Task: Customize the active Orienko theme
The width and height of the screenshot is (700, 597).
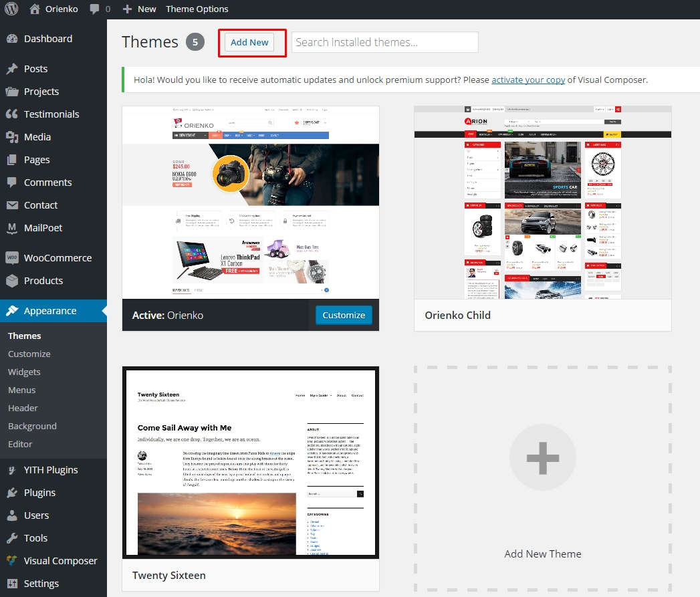Action: (344, 314)
